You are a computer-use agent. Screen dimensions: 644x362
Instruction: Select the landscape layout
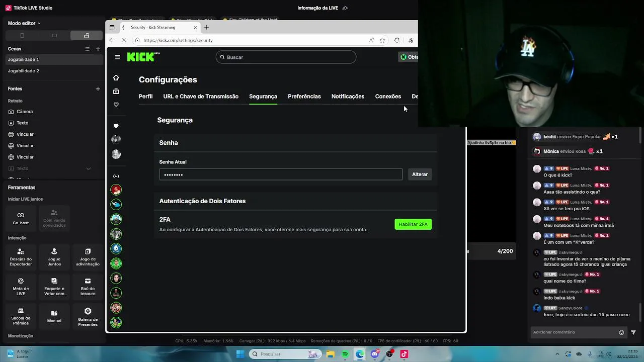click(54, 36)
